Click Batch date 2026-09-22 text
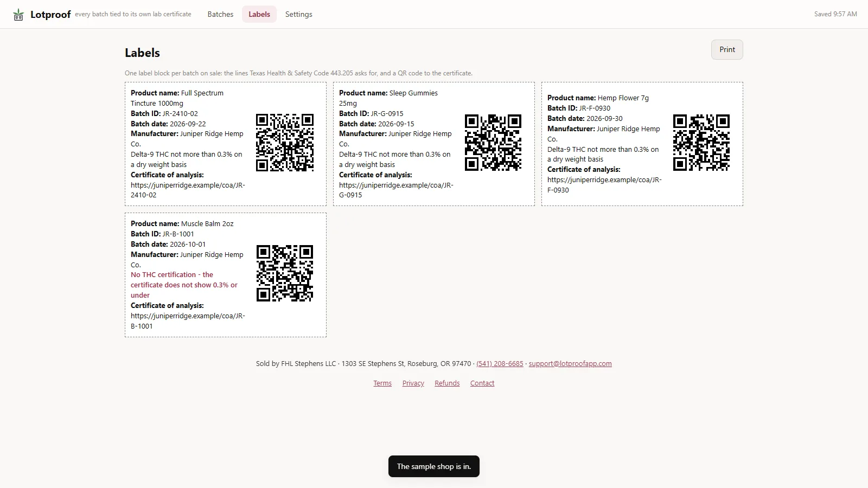The width and height of the screenshot is (868, 488). 168,124
